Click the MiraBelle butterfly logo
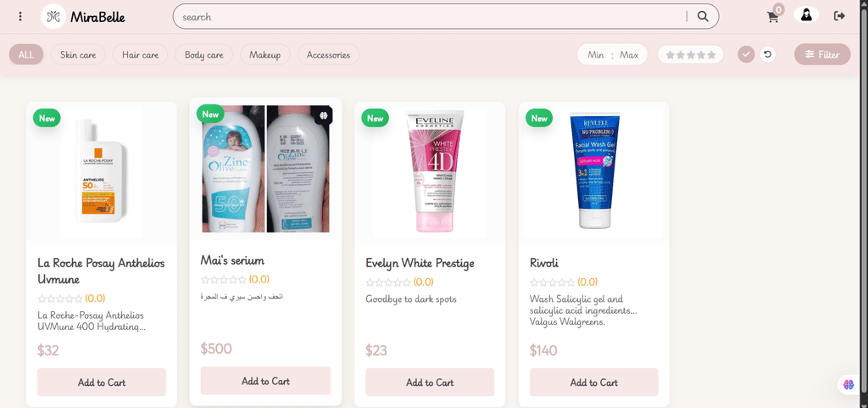Image resolution: width=868 pixels, height=408 pixels. (x=53, y=17)
